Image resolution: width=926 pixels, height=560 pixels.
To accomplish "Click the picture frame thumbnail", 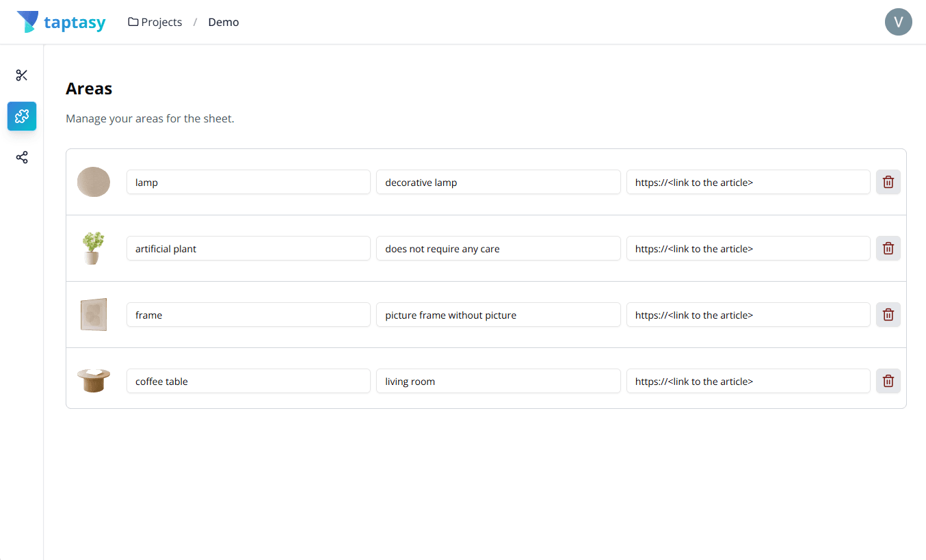I will (93, 315).
